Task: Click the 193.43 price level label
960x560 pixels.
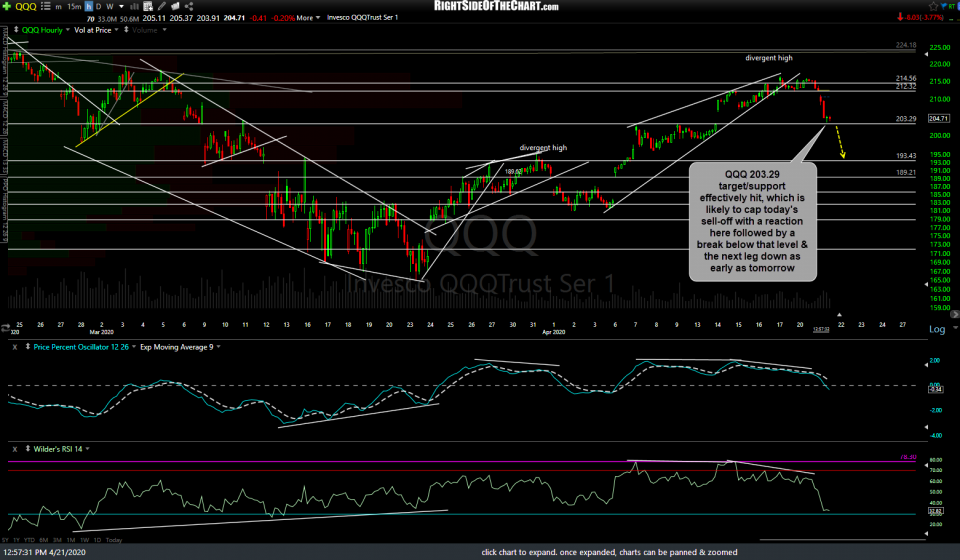Action: (906, 156)
